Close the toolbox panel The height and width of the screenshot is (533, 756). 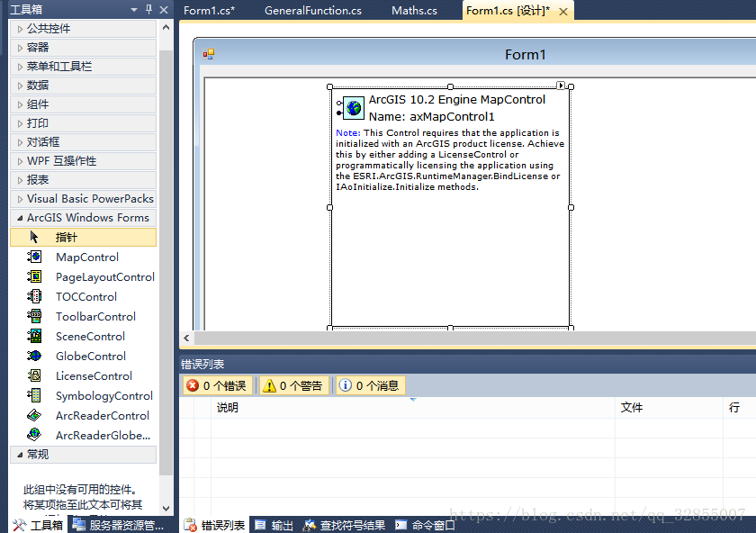(164, 9)
